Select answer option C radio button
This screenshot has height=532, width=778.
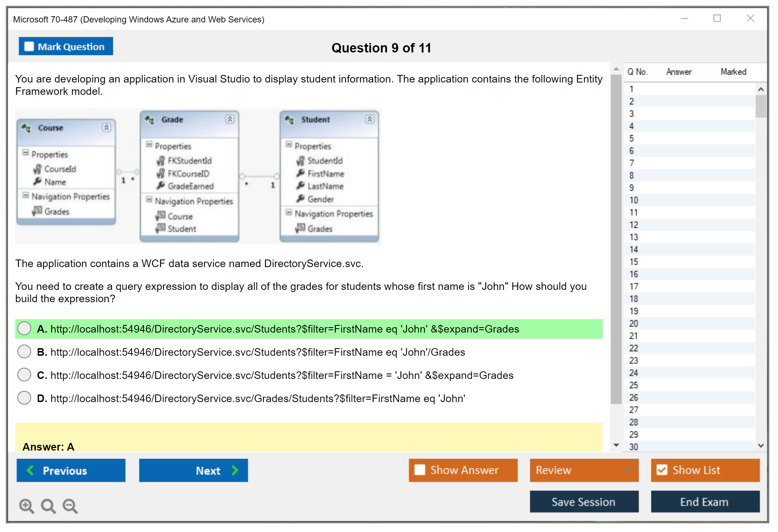(x=24, y=375)
